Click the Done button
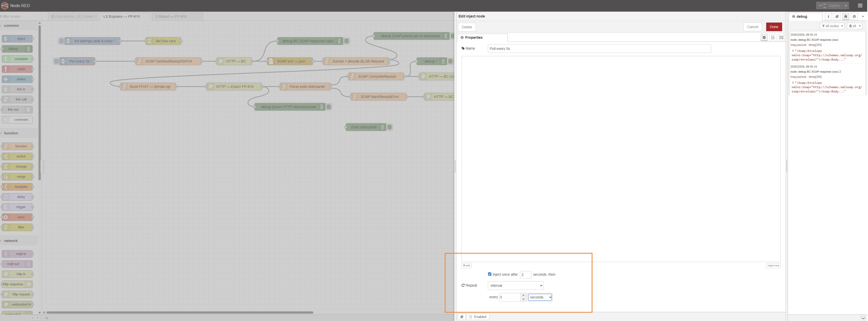Screen dimensions: 868x321 click(774, 27)
